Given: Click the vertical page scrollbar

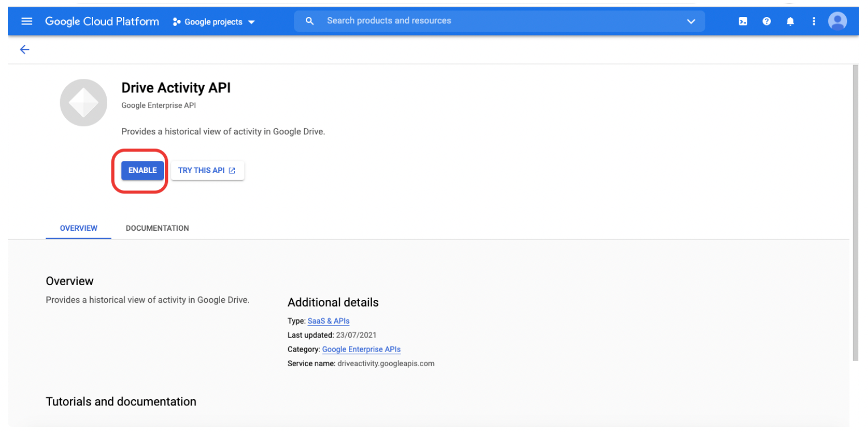Looking at the screenshot, I should (x=855, y=213).
